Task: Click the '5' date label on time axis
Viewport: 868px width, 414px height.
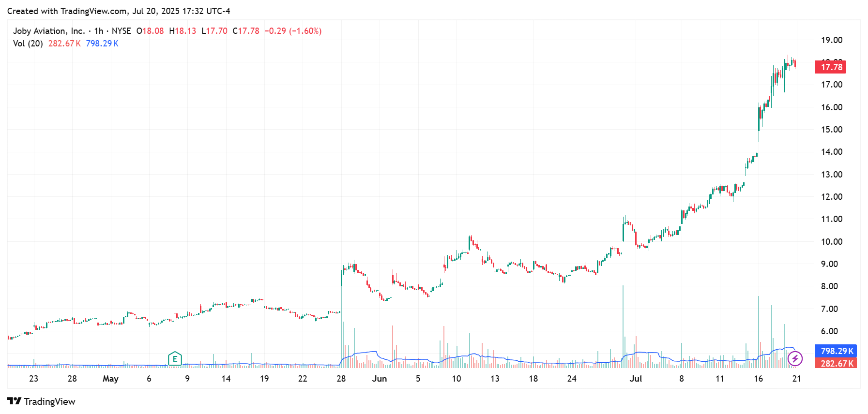Action: pos(418,379)
